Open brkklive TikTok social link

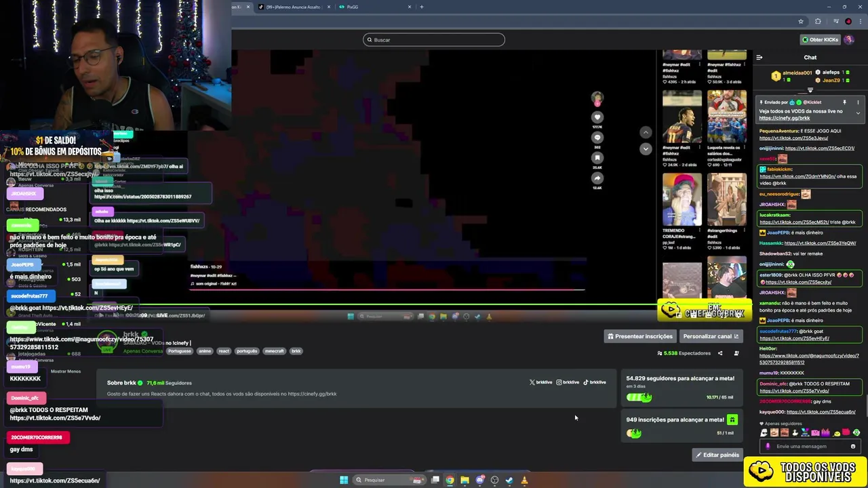pyautogui.click(x=595, y=382)
